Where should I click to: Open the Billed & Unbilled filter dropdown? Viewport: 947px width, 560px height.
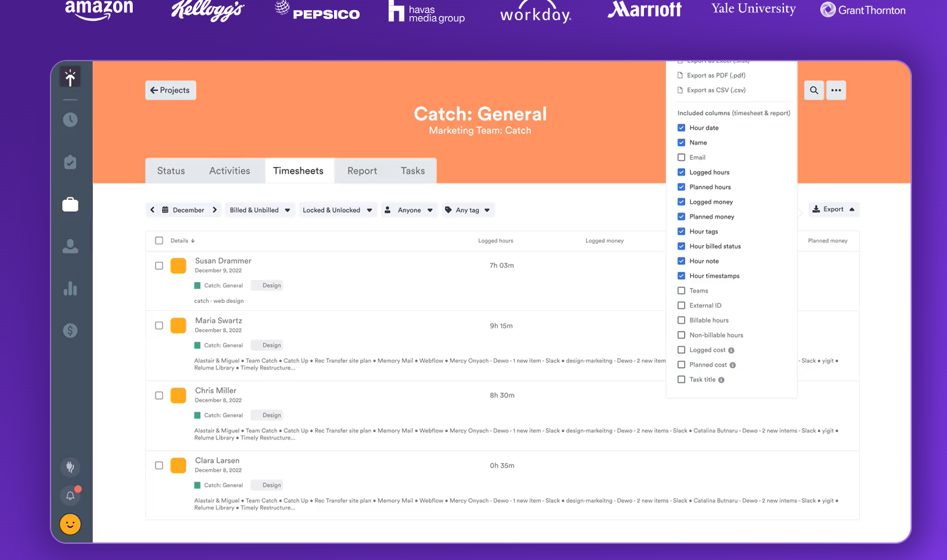click(x=260, y=210)
